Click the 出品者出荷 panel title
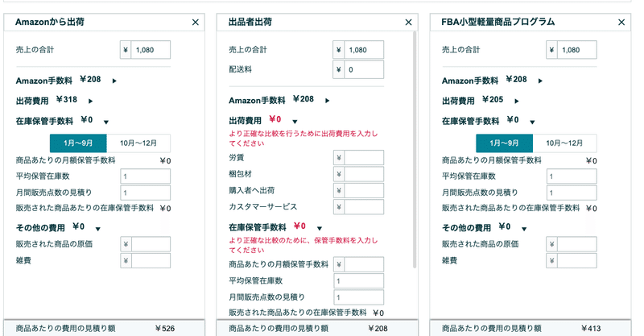Screen dimensions: 644x336 click(250, 22)
